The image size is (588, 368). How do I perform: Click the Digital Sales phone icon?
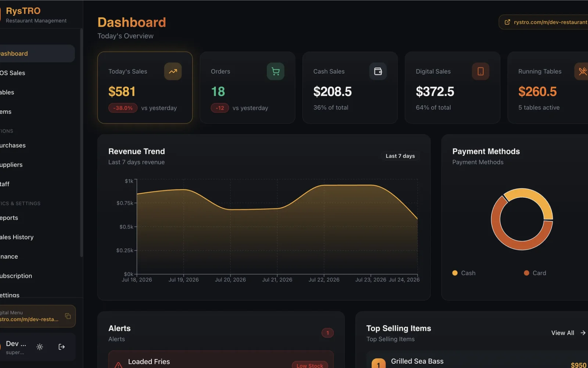[x=480, y=71]
